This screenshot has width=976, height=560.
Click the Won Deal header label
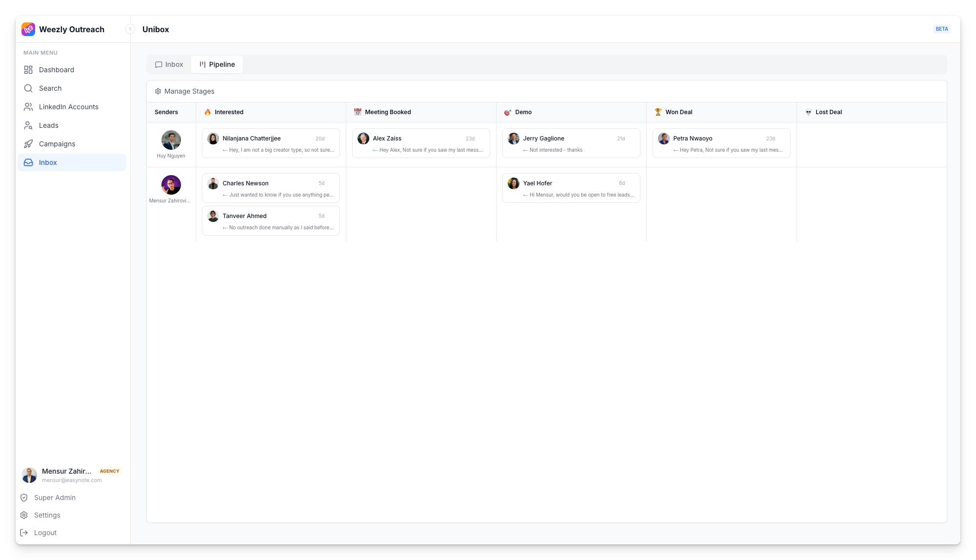[x=678, y=112]
